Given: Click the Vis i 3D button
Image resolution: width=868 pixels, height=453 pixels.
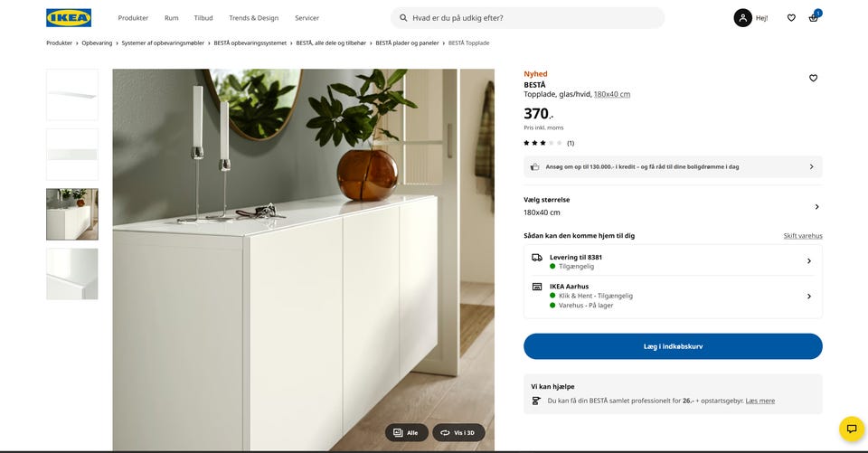Looking at the screenshot, I should pos(458,432).
